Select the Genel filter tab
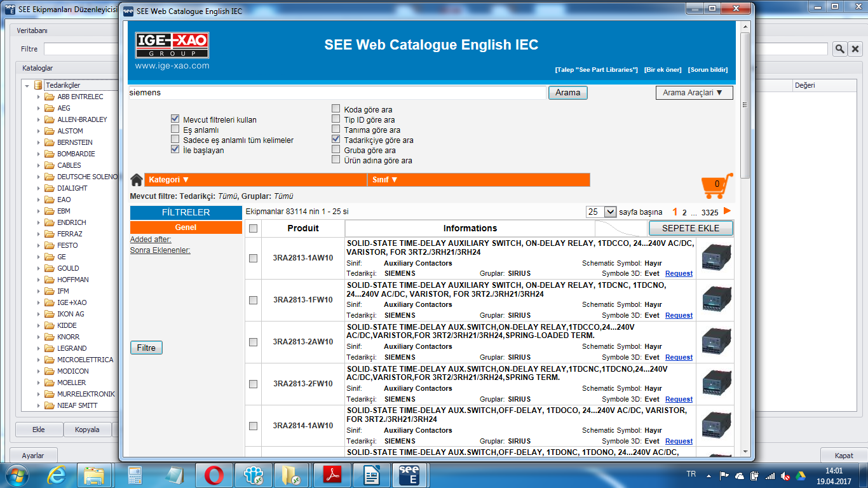Image resolution: width=868 pixels, height=488 pixels. point(186,227)
